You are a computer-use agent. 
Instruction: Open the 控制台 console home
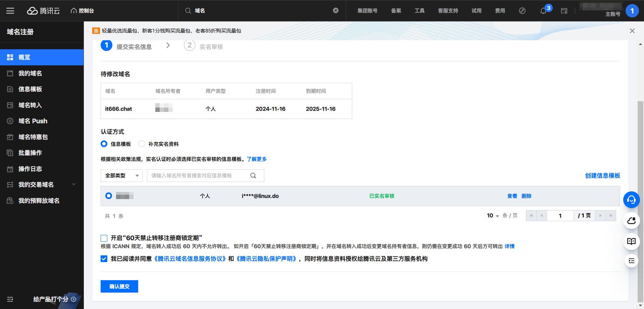coord(82,11)
